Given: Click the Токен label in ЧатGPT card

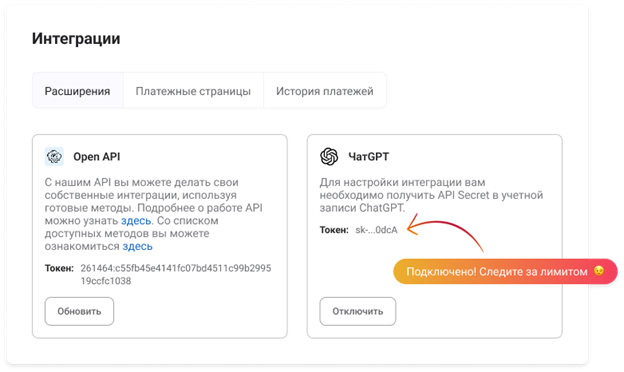Looking at the screenshot, I should pos(334,230).
